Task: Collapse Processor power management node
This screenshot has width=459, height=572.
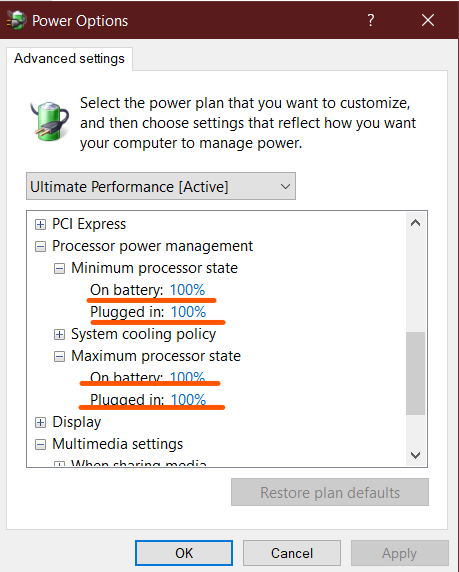Action: (40, 247)
